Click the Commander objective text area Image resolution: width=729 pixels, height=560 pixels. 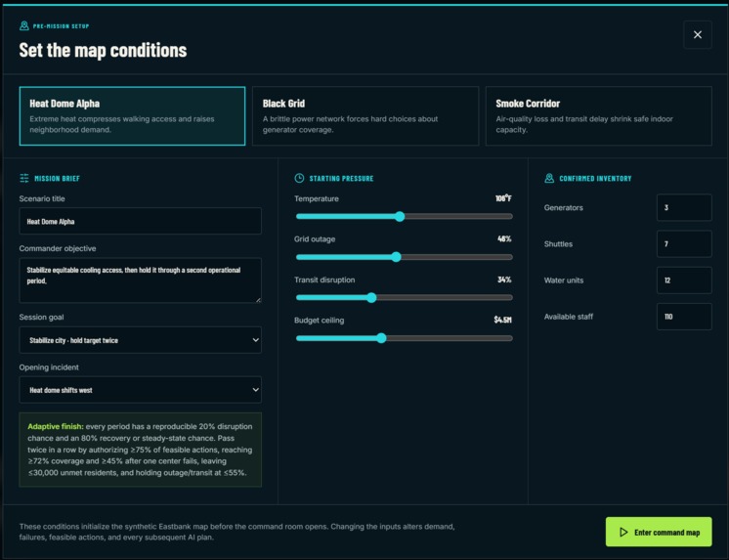(140, 280)
